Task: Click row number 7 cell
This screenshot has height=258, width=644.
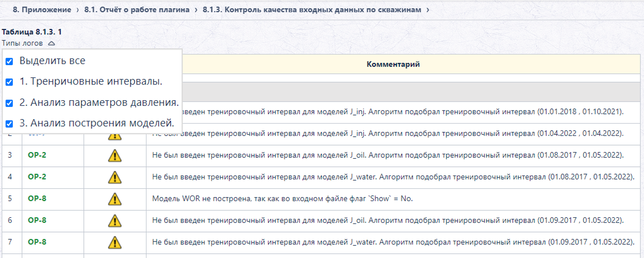Action: tap(11, 243)
